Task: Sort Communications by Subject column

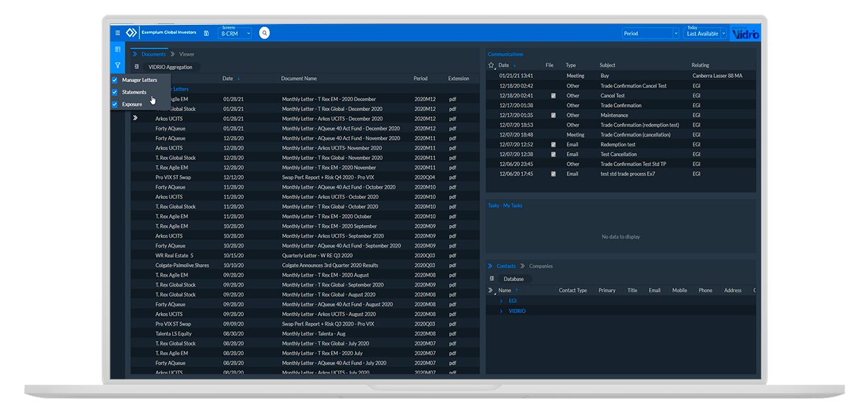Action: coord(607,65)
